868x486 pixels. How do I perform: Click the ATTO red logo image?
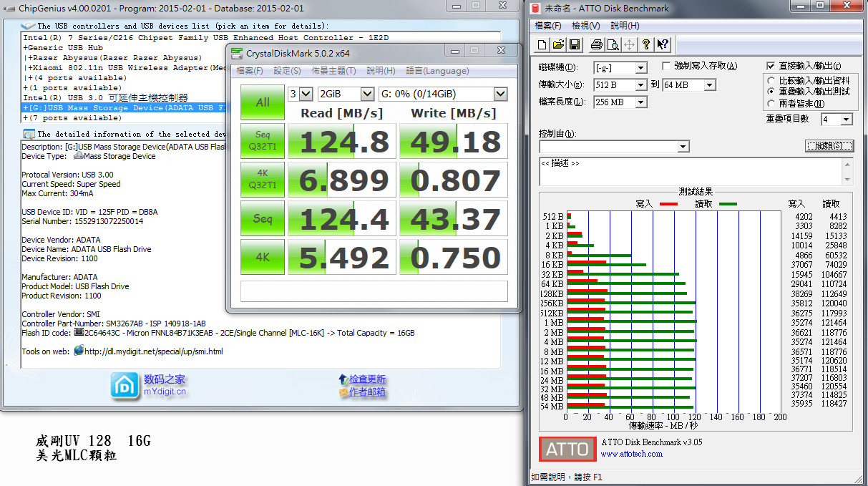[567, 449]
